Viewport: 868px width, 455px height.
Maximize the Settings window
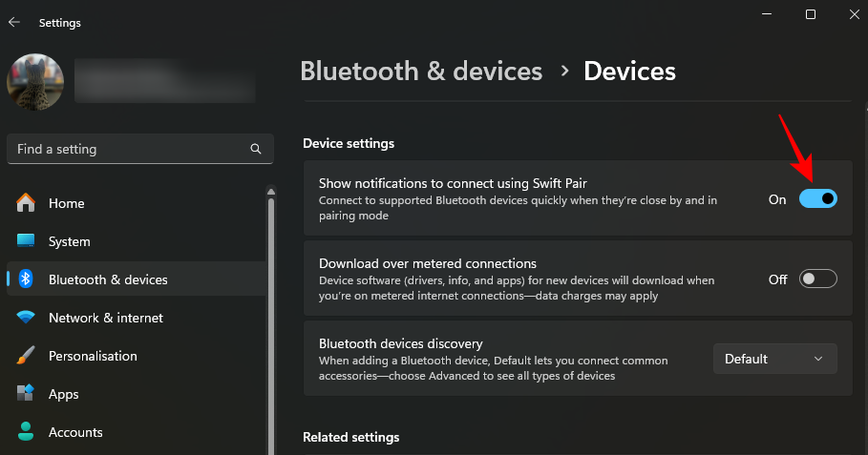[x=810, y=14]
